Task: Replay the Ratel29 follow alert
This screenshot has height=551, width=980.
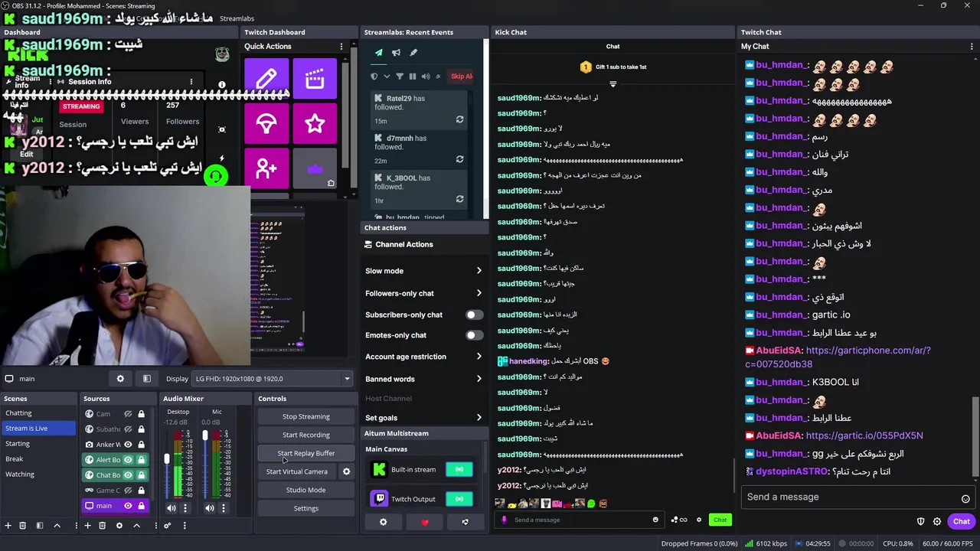Action: pyautogui.click(x=459, y=120)
